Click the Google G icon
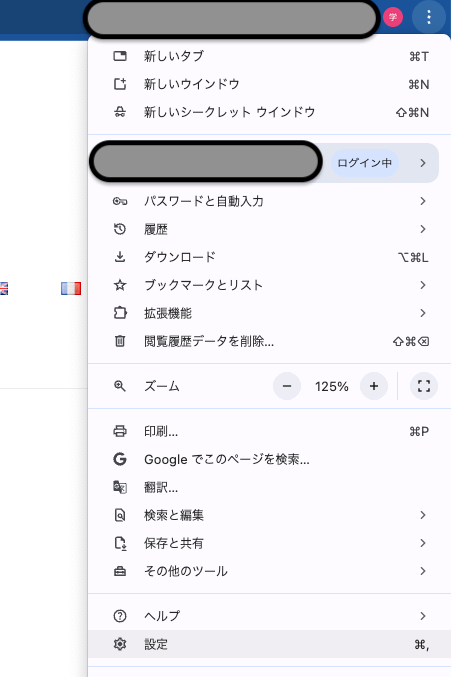The height and width of the screenshot is (677, 451). 120,459
